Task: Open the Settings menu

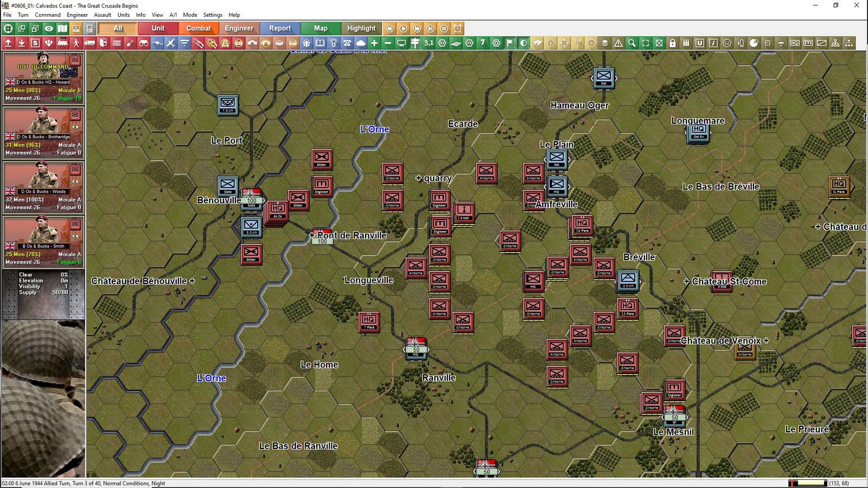Action: 213,15
